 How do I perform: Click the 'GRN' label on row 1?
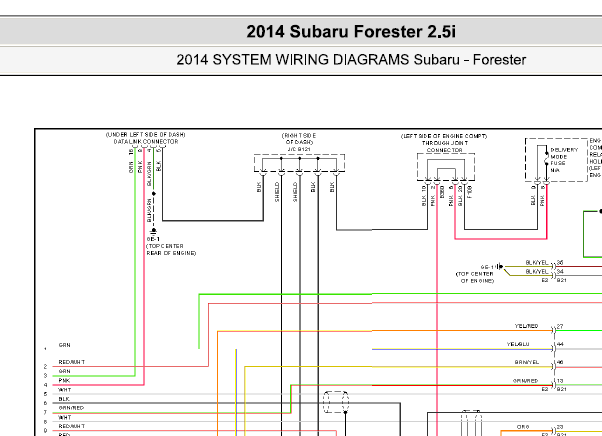[x=64, y=345]
